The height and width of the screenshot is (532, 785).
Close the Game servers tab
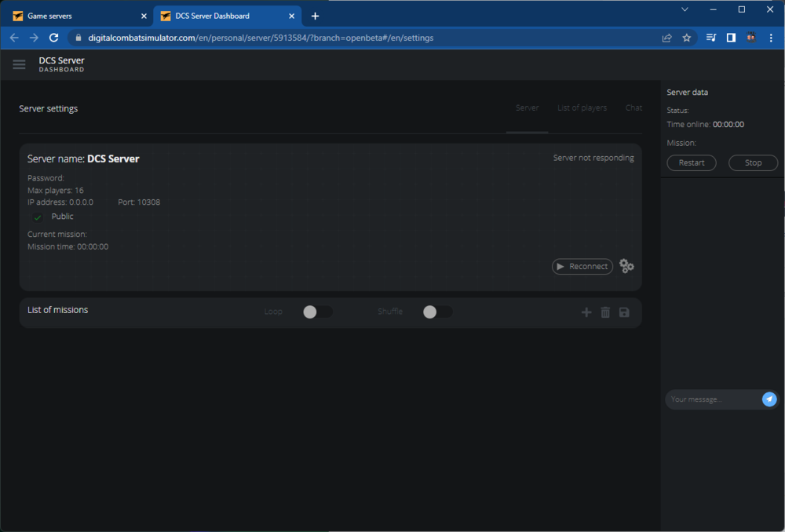(x=144, y=16)
